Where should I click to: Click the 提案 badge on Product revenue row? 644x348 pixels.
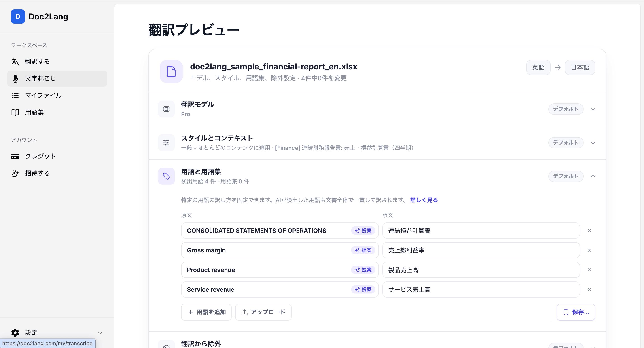click(x=363, y=270)
